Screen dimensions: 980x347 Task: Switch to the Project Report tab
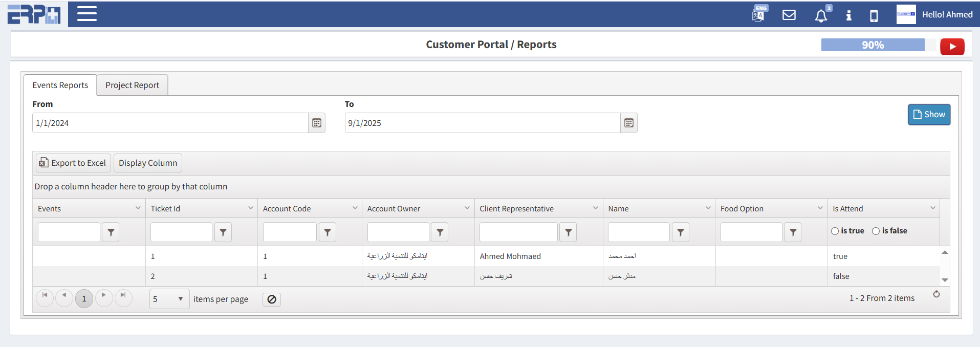[x=132, y=85]
